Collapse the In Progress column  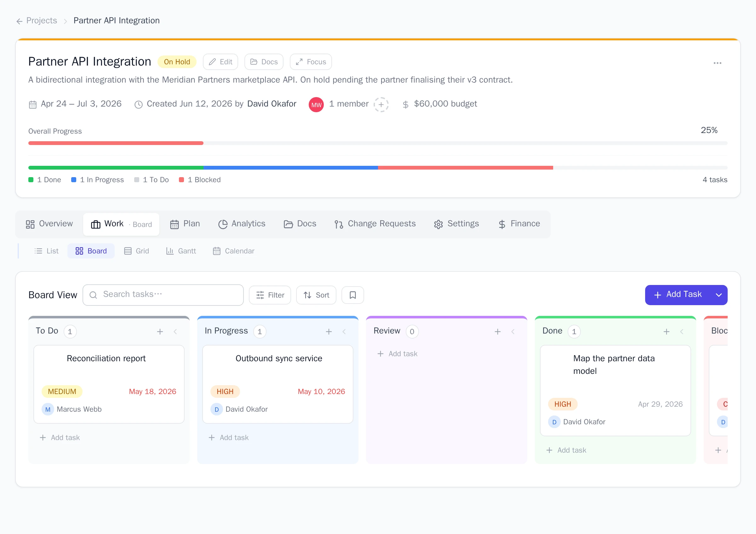pos(344,331)
